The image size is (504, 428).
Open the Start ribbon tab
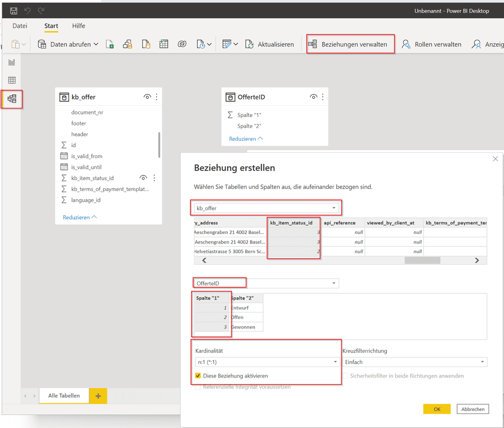tap(51, 26)
